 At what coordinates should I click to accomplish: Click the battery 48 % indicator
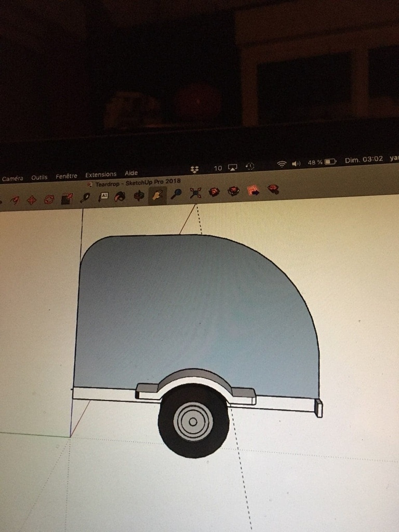click(322, 162)
